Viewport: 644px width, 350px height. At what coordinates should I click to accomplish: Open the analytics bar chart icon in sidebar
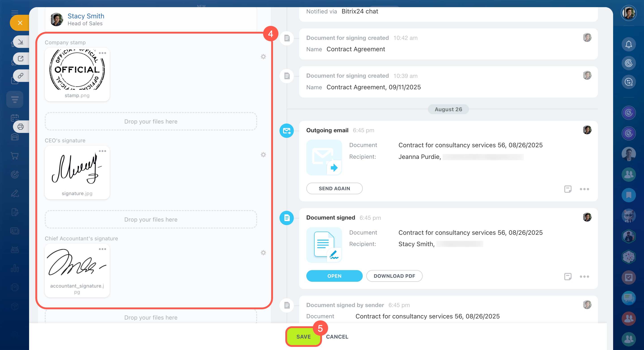coord(15,268)
